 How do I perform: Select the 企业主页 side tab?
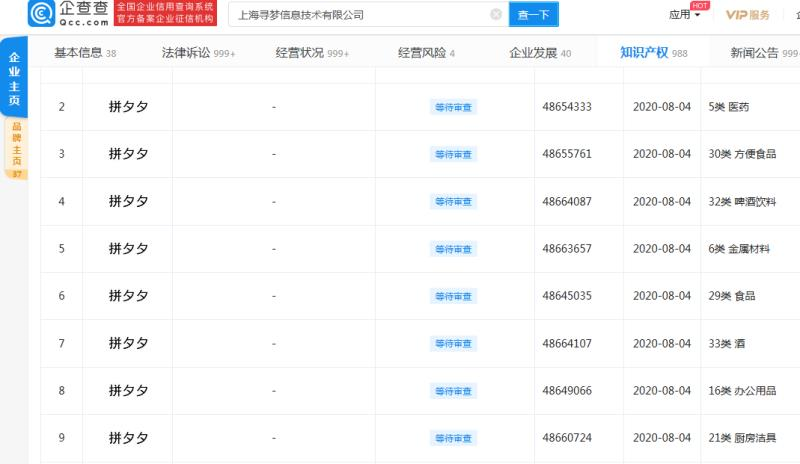14,78
